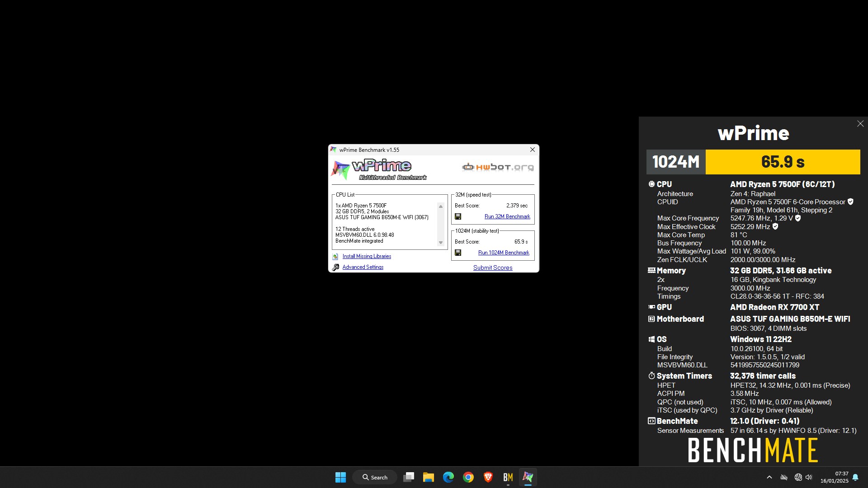Click the CPU List scroll up arrow
The width and height of the screenshot is (868, 488).
point(441,206)
